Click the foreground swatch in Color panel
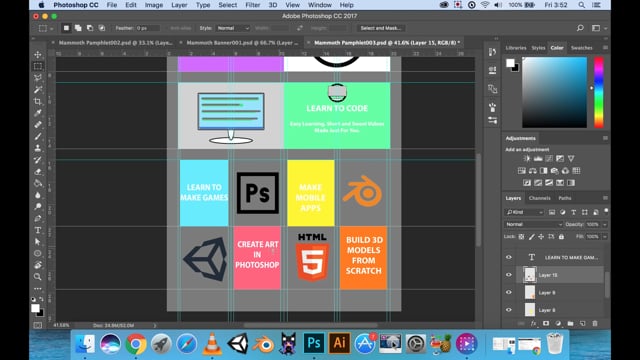 (x=510, y=63)
